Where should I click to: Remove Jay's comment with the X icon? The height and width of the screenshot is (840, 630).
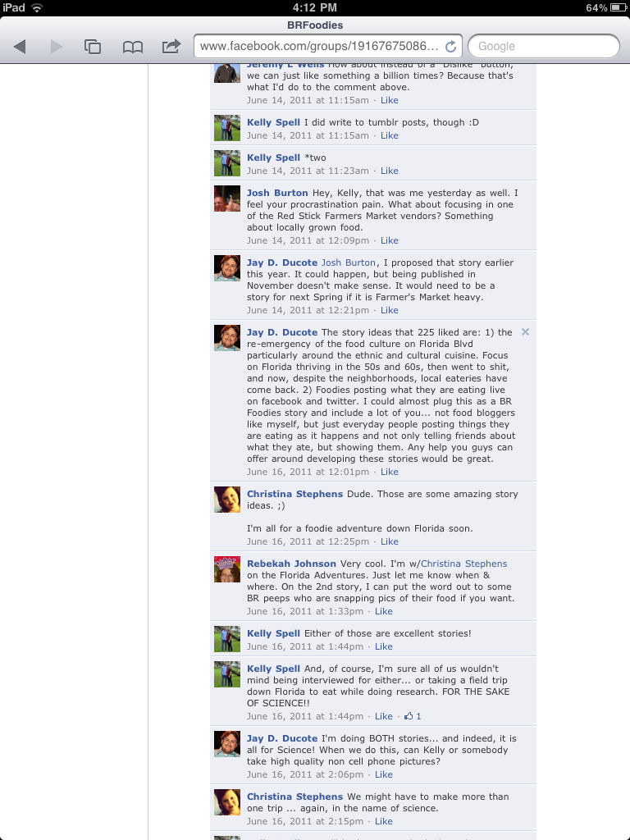click(525, 332)
